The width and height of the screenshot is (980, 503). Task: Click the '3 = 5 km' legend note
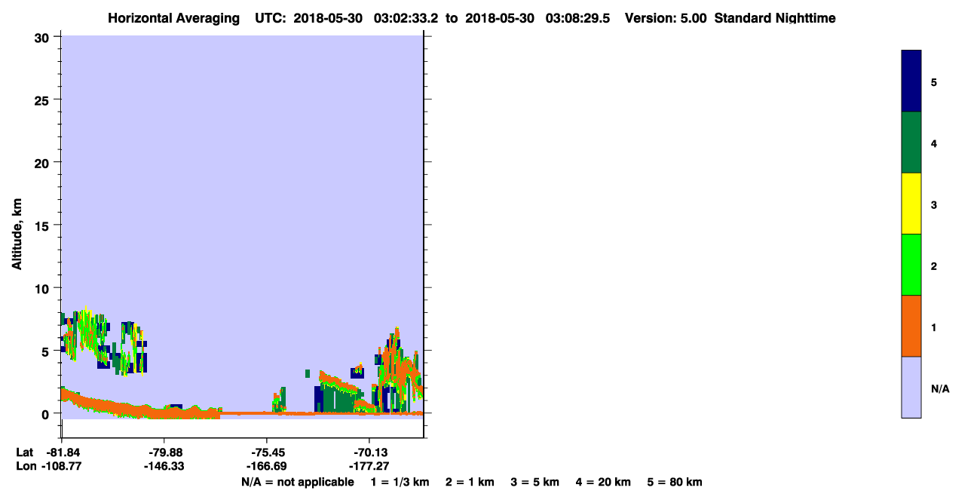535,482
